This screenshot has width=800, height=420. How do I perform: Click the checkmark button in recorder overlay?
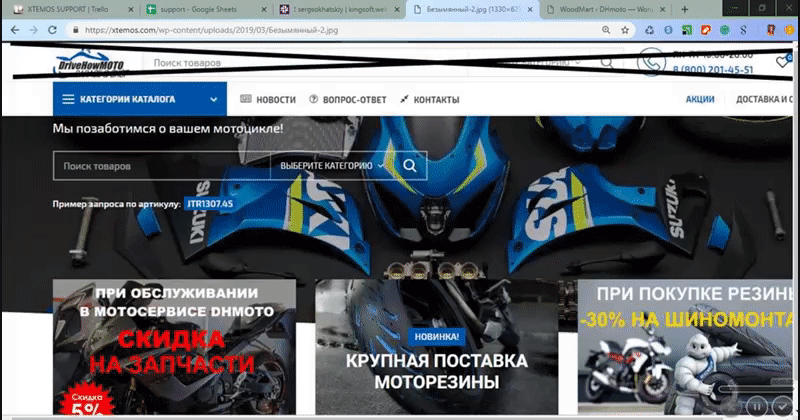[x=783, y=407]
